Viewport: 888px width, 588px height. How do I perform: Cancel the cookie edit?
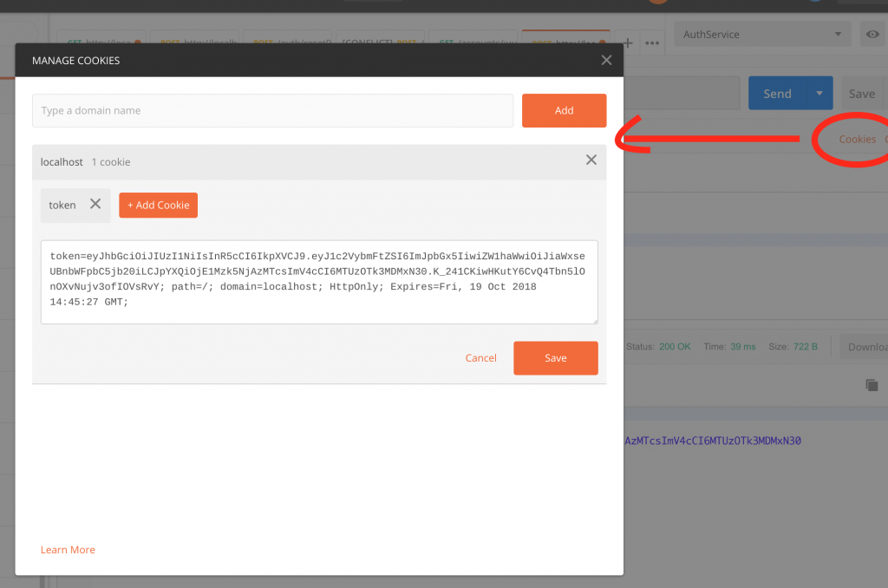480,358
